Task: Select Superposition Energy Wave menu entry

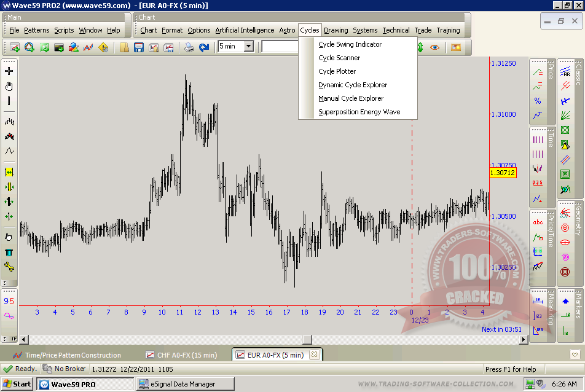Action: point(359,112)
